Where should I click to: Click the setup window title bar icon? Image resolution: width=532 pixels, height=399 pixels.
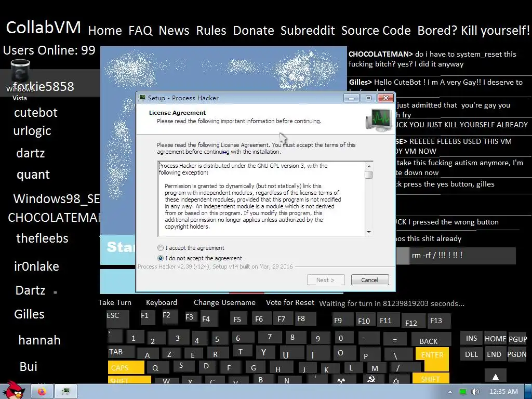coord(142,98)
